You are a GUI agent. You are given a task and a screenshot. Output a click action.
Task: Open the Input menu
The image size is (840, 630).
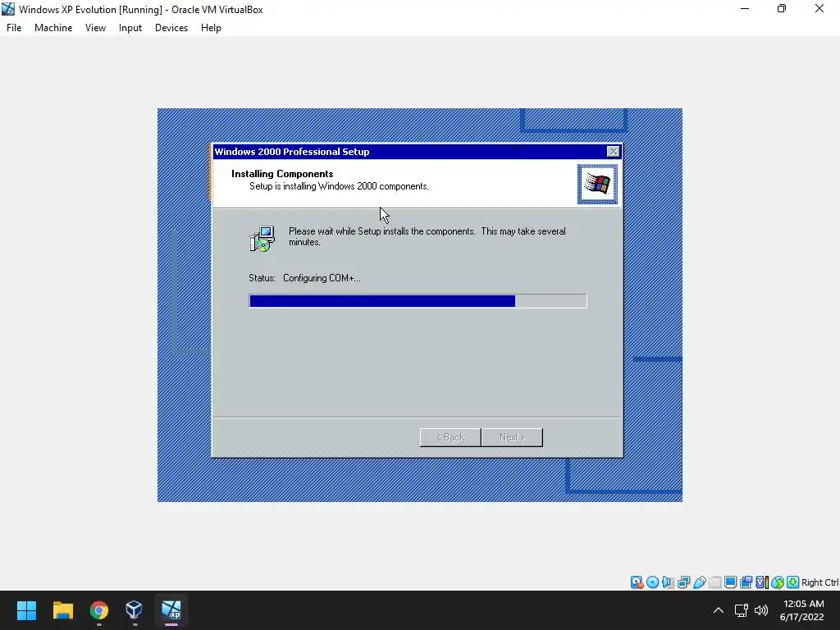coord(130,28)
